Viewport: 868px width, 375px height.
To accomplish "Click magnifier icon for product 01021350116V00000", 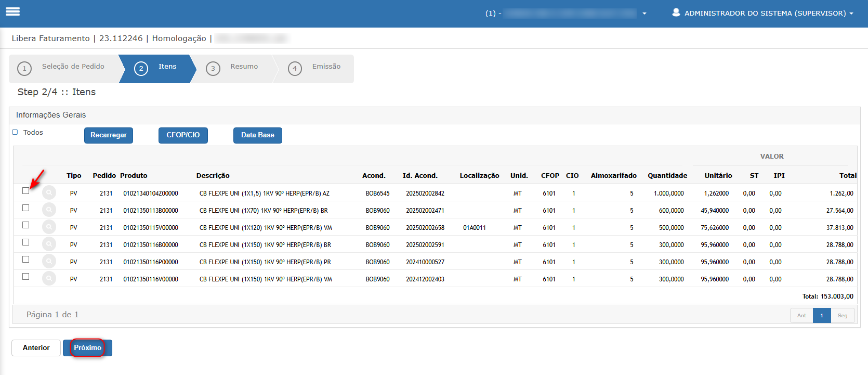I will (x=49, y=279).
